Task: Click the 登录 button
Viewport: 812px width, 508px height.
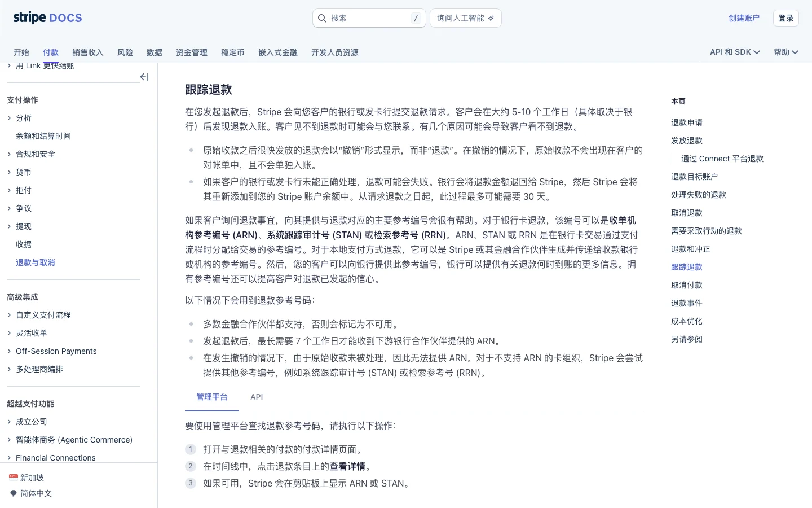Action: (x=786, y=18)
